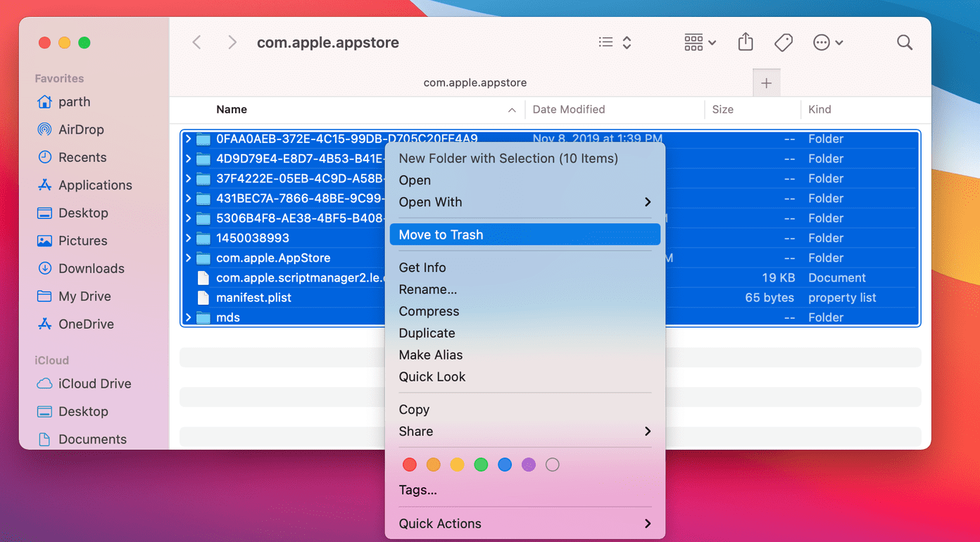Sort by the Kind column header
This screenshot has height=542, width=980.
[x=819, y=109]
